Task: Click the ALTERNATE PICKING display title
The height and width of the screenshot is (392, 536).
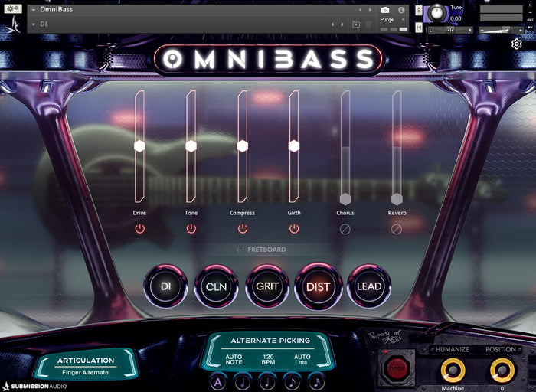Action: point(270,341)
